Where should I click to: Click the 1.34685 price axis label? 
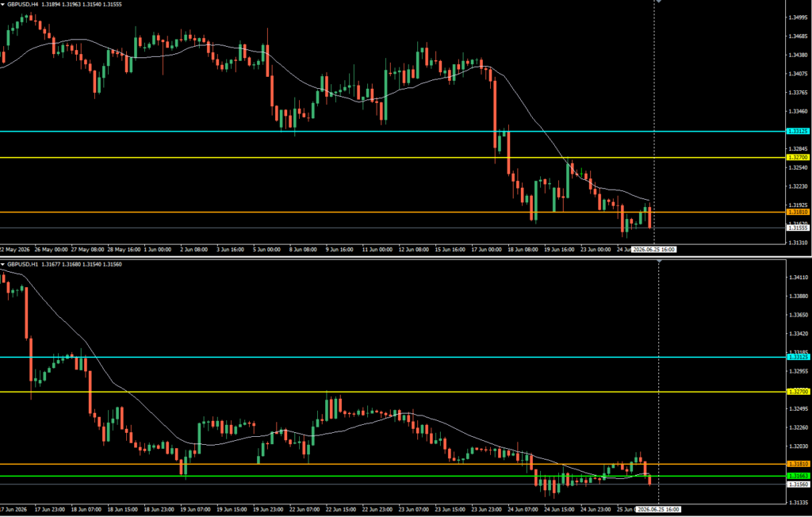pos(798,36)
